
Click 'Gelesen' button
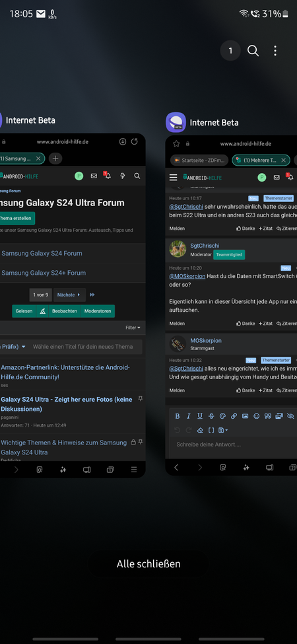[x=24, y=311]
